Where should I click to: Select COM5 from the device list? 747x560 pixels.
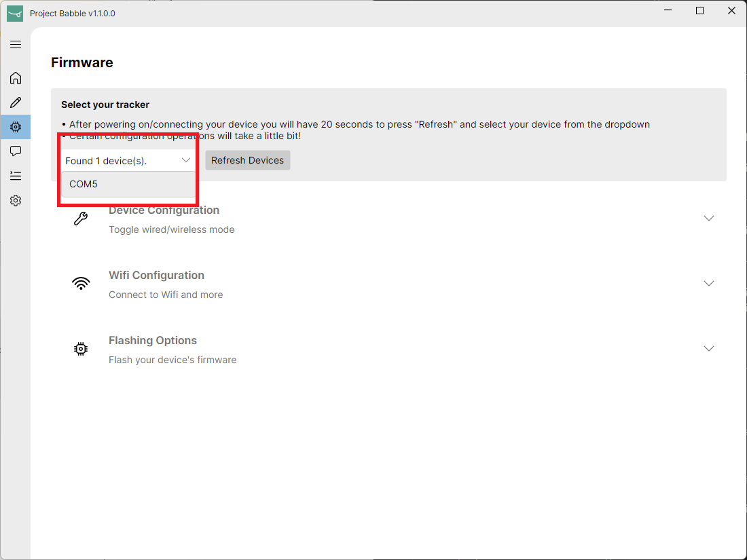128,184
